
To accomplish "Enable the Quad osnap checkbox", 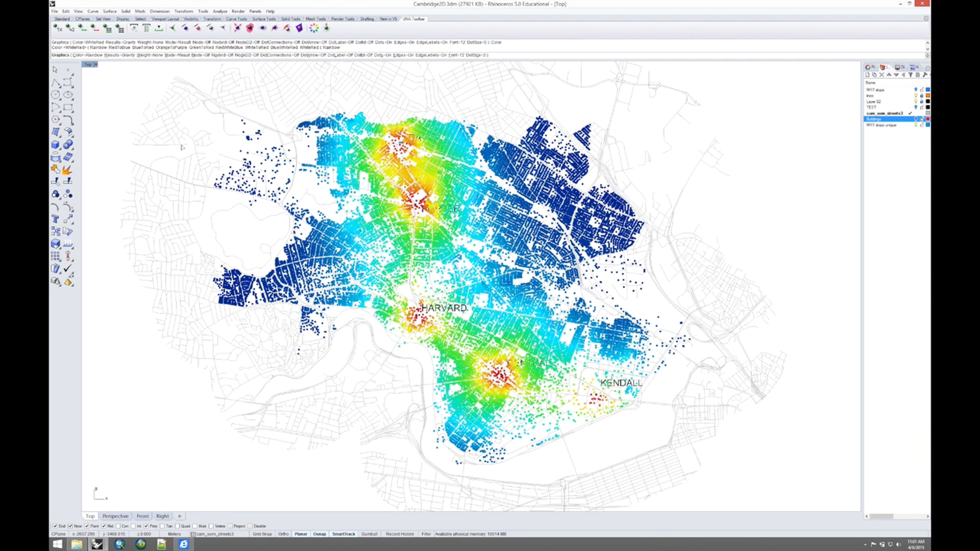I will (177, 526).
